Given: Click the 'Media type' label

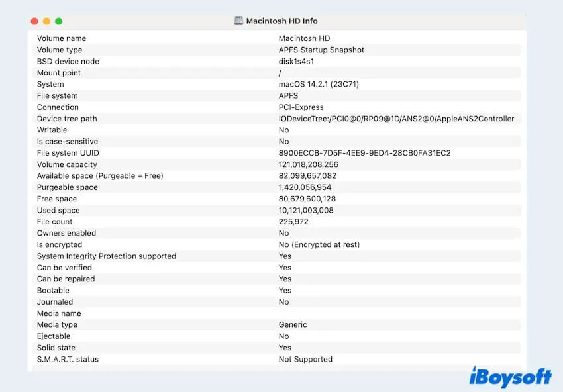Looking at the screenshot, I should point(57,325).
